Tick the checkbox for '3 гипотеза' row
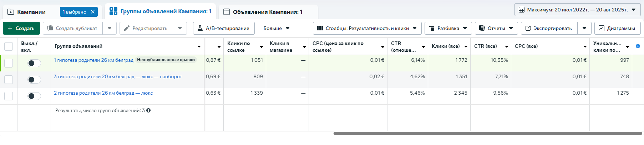This screenshot has width=644, height=145. 9,80
